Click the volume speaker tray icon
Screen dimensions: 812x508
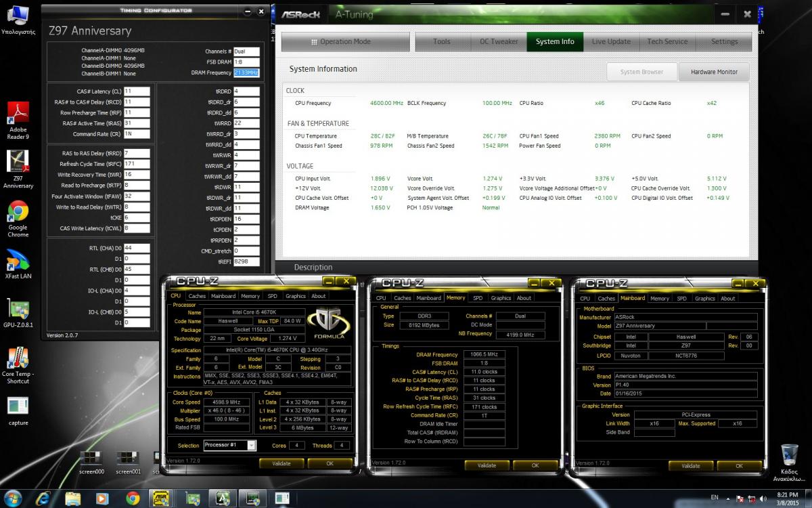click(x=762, y=499)
